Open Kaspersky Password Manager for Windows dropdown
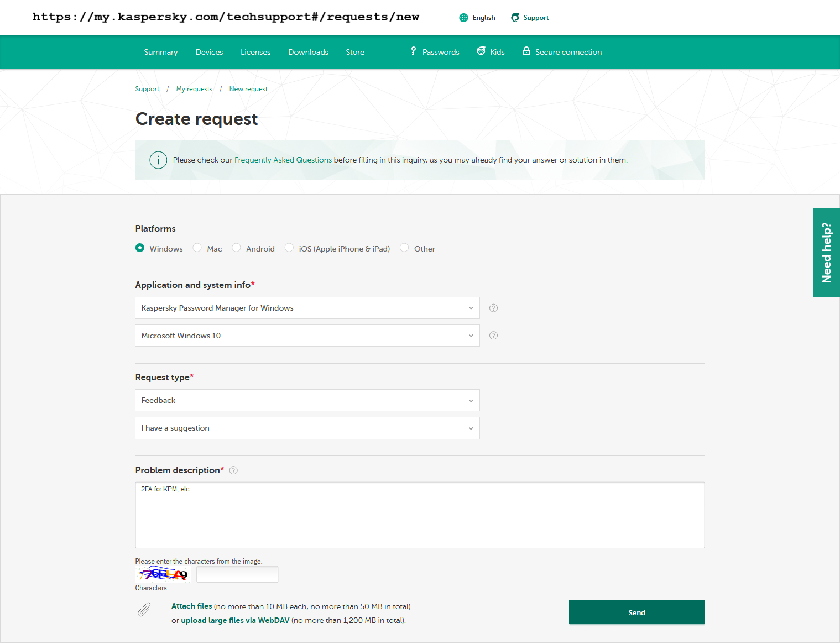Image resolution: width=840 pixels, height=644 pixels. point(307,308)
